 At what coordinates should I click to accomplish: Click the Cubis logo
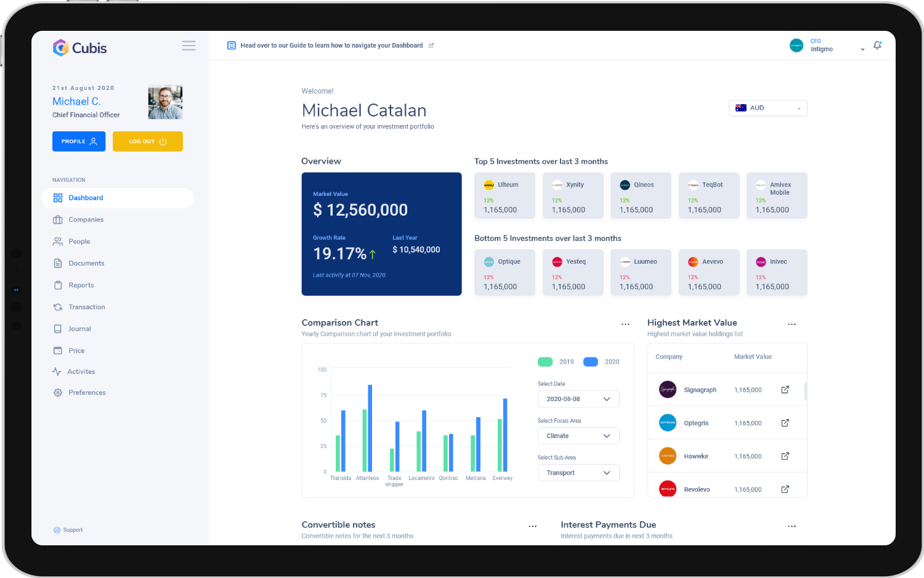pyautogui.click(x=79, y=47)
